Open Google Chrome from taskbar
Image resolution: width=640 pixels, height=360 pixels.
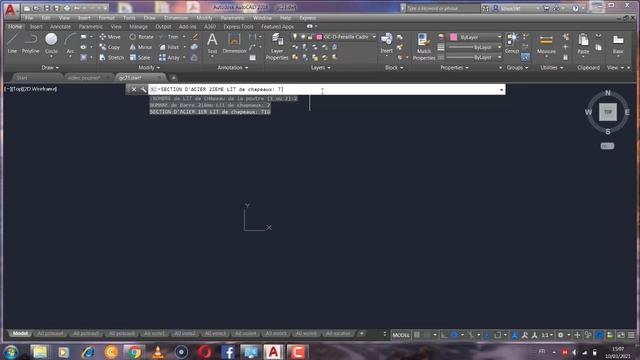click(x=134, y=352)
